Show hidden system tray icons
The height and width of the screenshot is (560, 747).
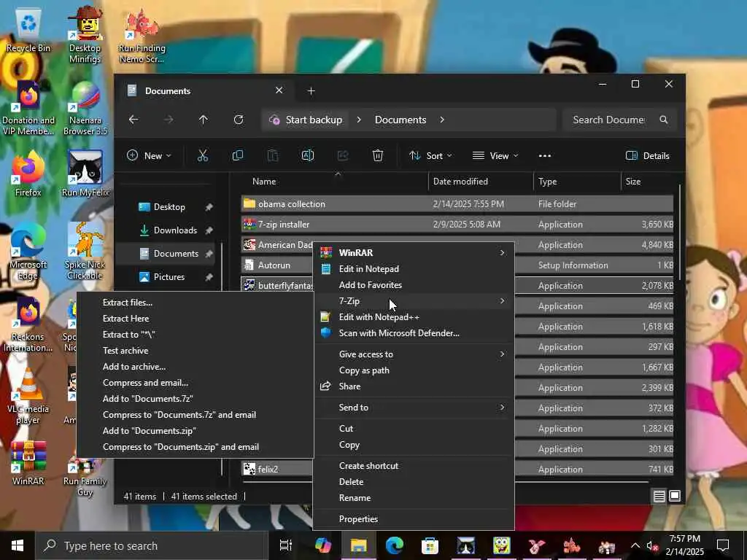click(x=635, y=545)
